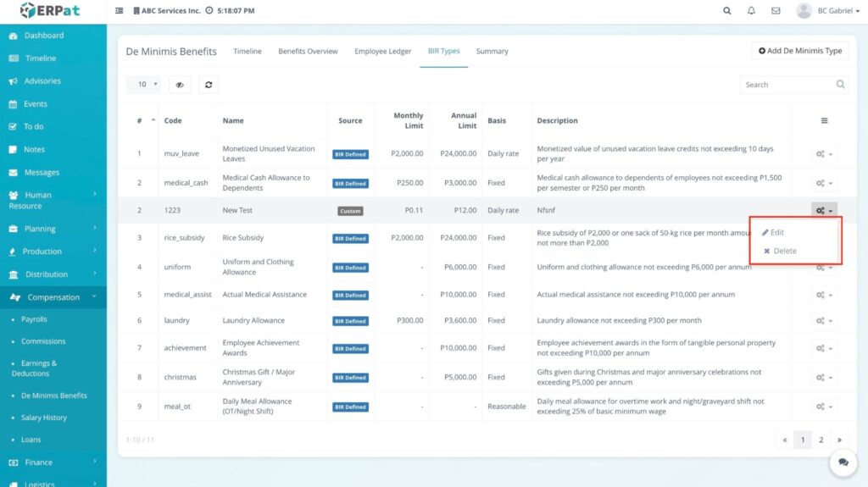
Task: Open the gear actions for muv_leave row
Action: (x=823, y=154)
